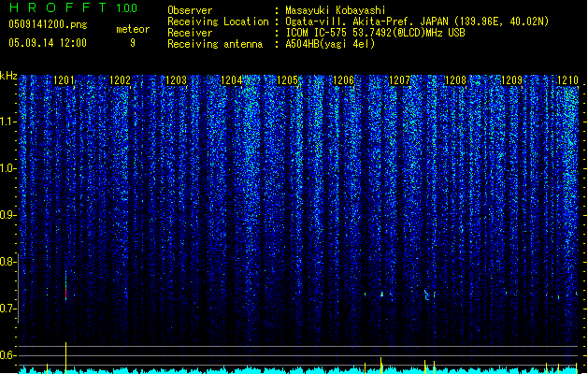Select the Ogata-vill. Akita-Pref. JAPAN location text
This screenshot has height=374, width=588.
coord(417,22)
